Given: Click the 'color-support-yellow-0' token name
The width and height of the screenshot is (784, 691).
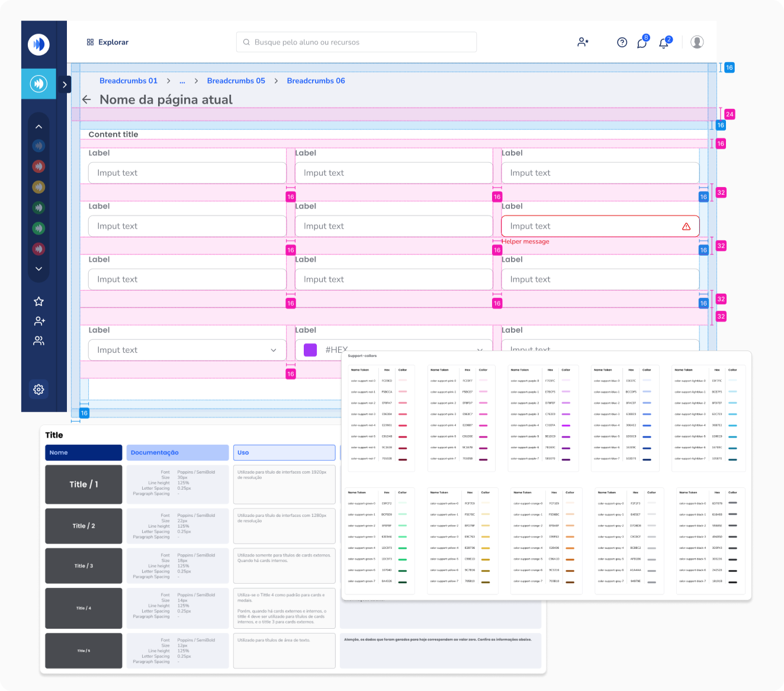Looking at the screenshot, I should [445, 503].
